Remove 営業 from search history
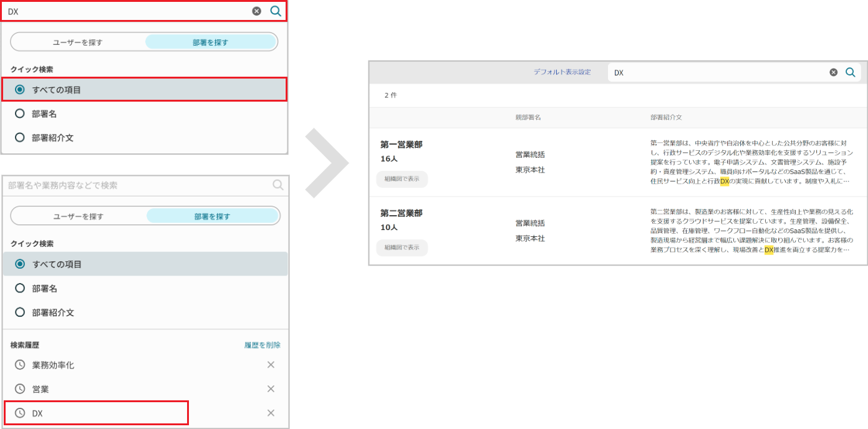The width and height of the screenshot is (868, 429). (271, 388)
